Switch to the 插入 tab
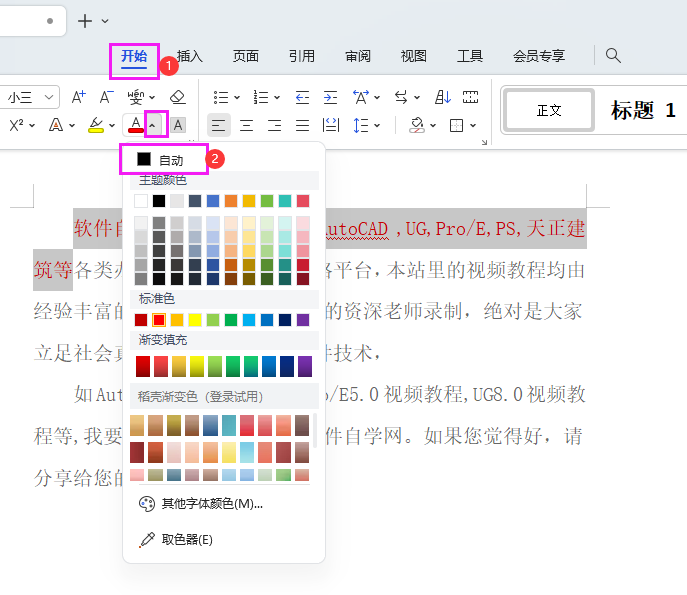The height and width of the screenshot is (595, 687). point(190,56)
